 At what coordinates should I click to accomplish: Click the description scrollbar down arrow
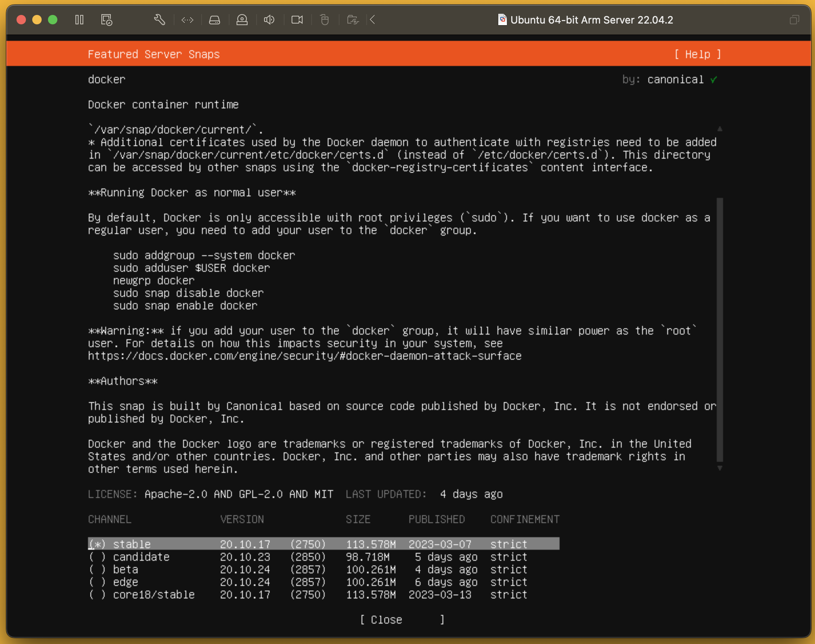click(x=720, y=468)
